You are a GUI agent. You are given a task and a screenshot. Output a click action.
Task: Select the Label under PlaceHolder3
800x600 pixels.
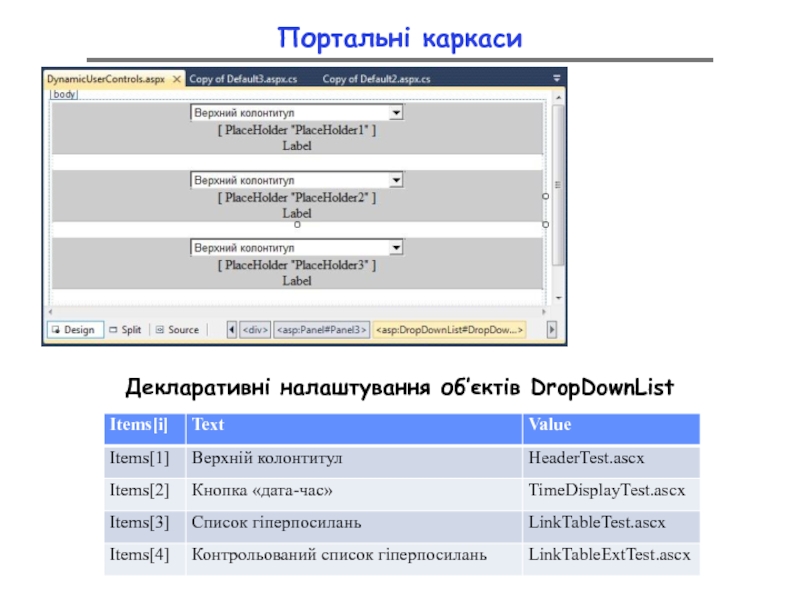[297, 281]
